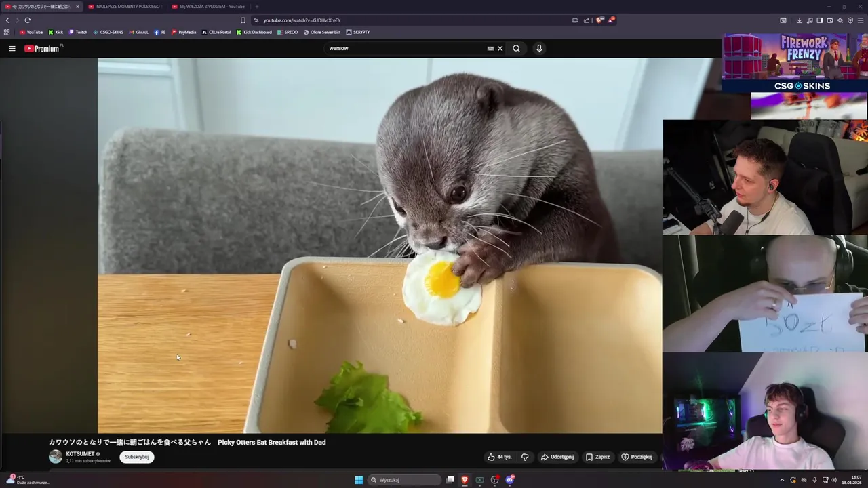Open picture-in-picture icon in address bar
The width and height of the screenshot is (868, 488).
click(x=575, y=20)
